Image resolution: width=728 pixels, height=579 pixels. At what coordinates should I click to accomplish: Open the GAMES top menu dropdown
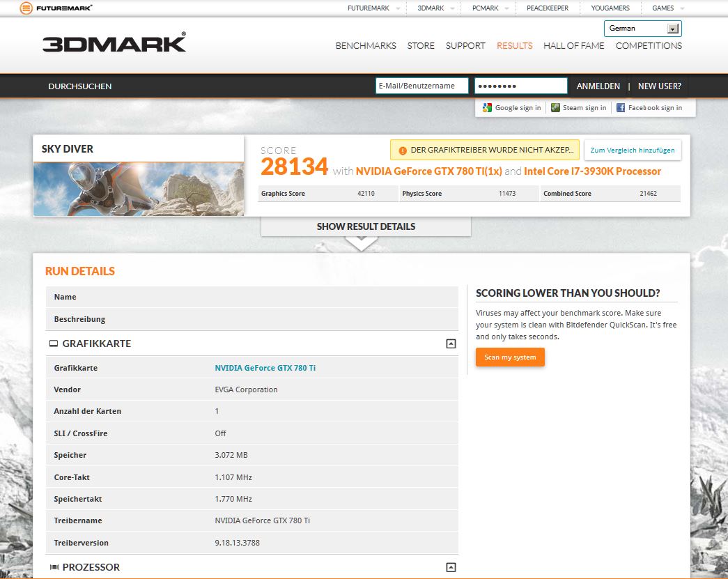(682, 8)
